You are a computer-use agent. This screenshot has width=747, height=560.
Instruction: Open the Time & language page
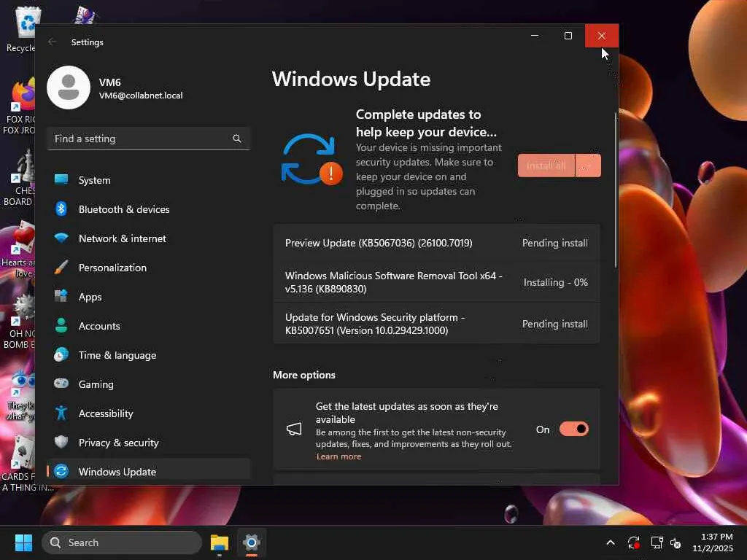pyautogui.click(x=149, y=355)
